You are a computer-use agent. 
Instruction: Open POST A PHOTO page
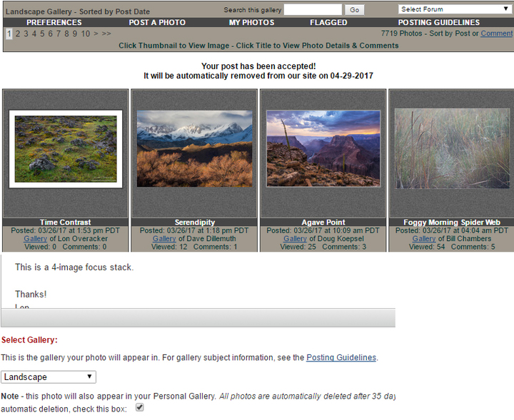(157, 23)
